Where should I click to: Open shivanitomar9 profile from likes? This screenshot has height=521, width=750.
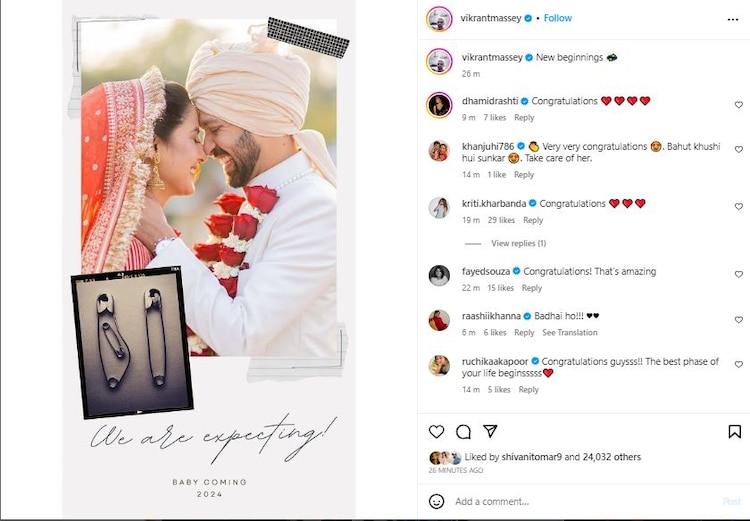tap(531, 457)
